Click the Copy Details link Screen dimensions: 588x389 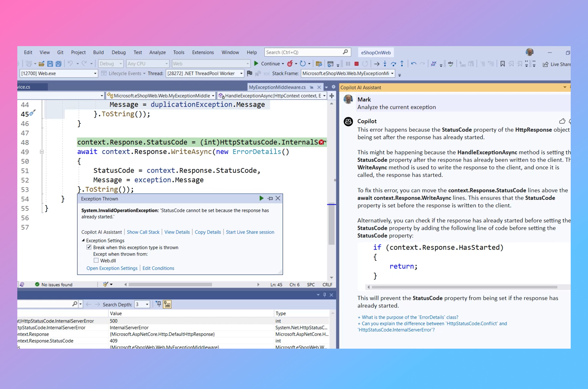208,232
